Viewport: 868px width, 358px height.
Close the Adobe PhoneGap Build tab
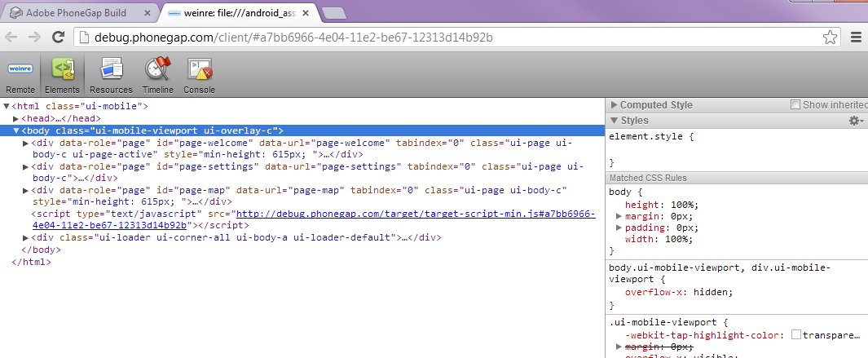point(148,13)
